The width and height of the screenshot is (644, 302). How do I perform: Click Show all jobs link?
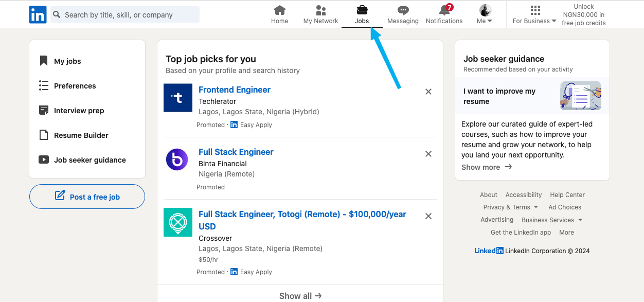click(300, 296)
